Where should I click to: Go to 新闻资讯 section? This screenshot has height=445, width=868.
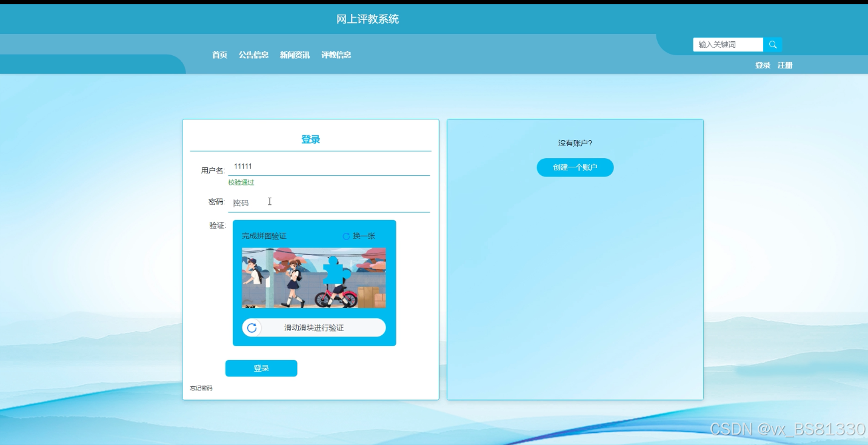click(295, 55)
